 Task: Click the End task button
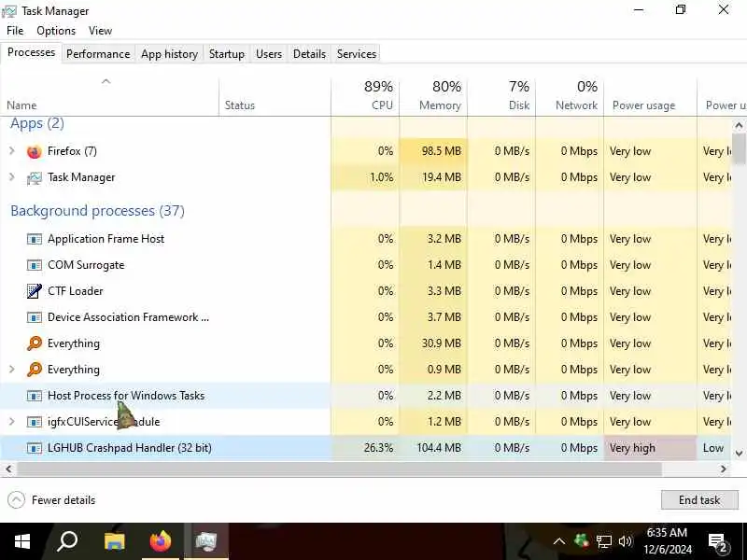click(x=699, y=500)
